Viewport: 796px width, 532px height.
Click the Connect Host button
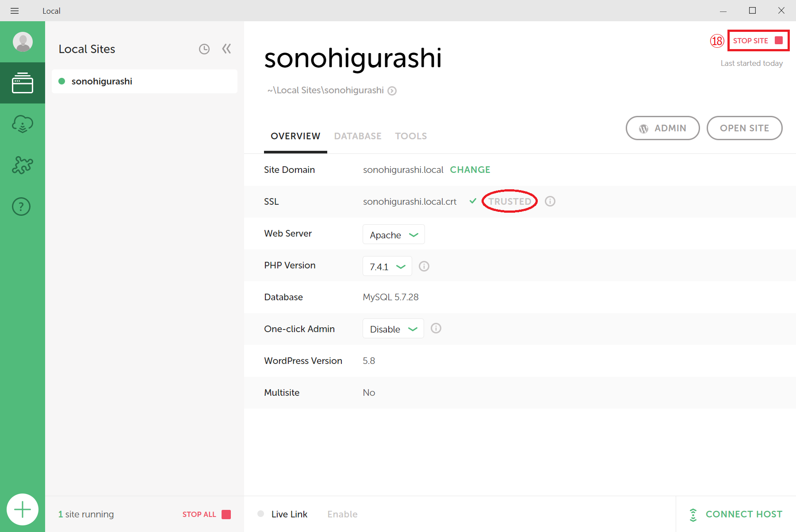pos(736,514)
